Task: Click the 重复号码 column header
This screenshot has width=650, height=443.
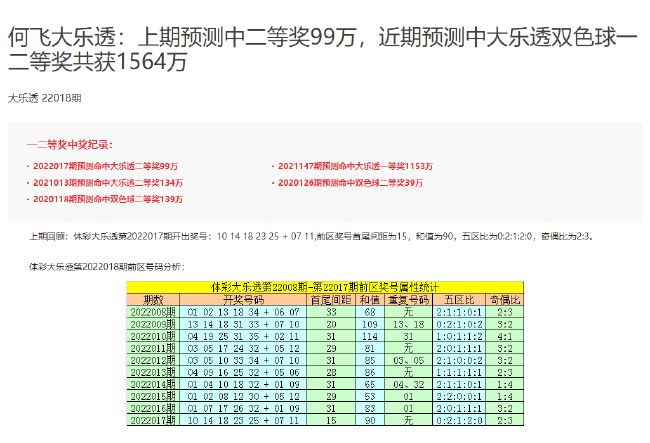Action: pos(408,299)
